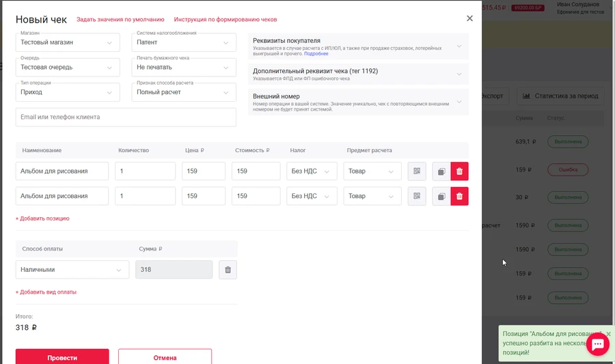Click QR code icon in second item row
Image resolution: width=615 pixels, height=364 pixels.
point(417,196)
